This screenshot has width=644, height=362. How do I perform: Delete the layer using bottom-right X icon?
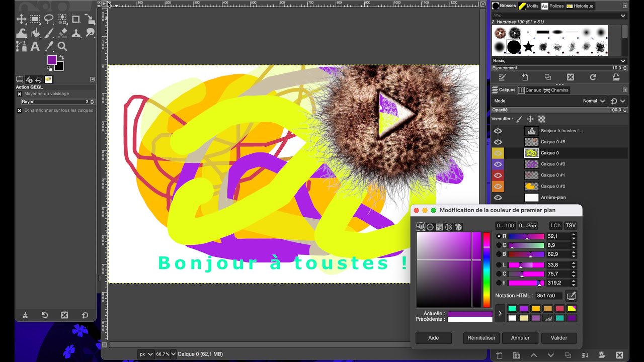pyautogui.click(x=620, y=355)
